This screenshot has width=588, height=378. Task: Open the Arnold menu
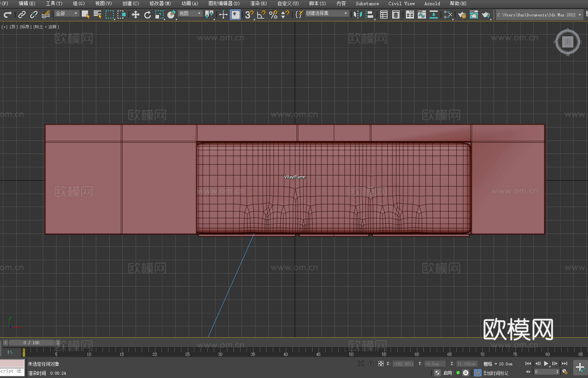(x=432, y=3)
